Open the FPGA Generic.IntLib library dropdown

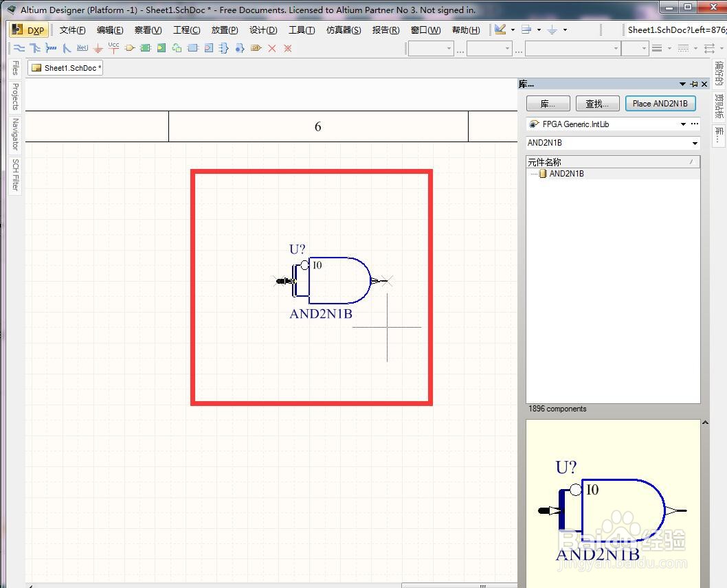click(683, 124)
